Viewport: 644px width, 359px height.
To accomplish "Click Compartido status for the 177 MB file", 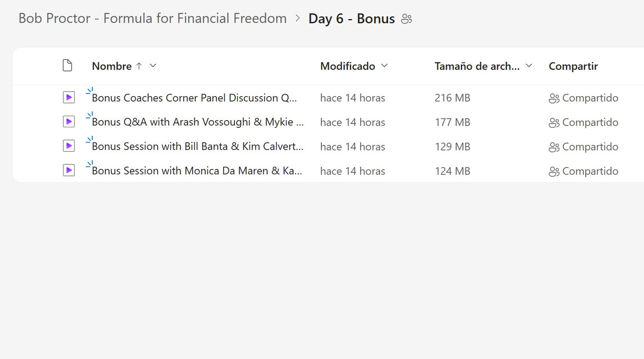I will pyautogui.click(x=590, y=122).
